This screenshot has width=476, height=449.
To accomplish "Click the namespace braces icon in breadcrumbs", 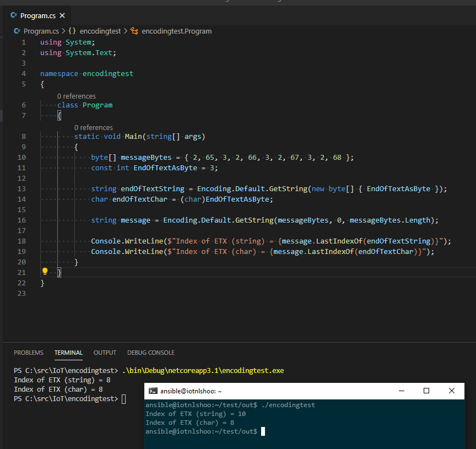I will 72,31.
